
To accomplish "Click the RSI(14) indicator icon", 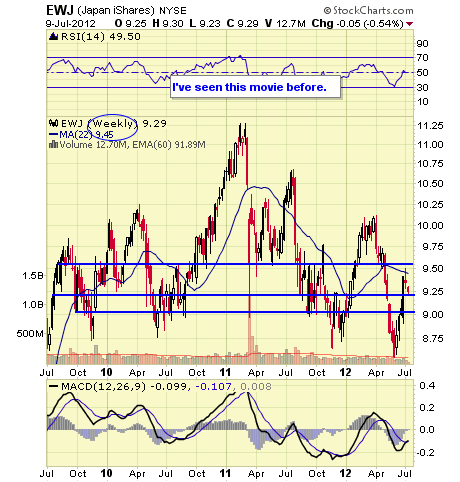I will tap(53, 36).
